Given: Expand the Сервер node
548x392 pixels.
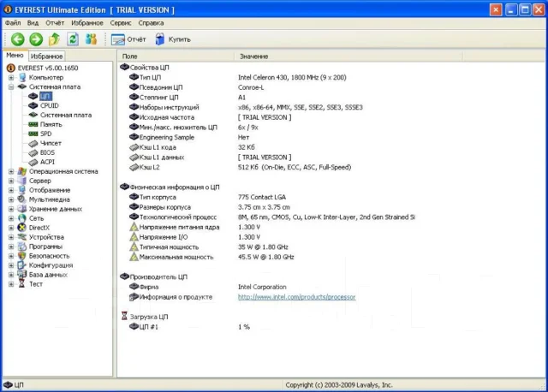Looking at the screenshot, I should click(x=11, y=181).
